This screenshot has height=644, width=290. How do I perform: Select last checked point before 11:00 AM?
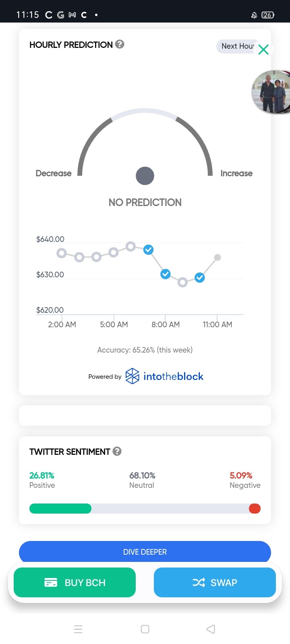coord(200,277)
